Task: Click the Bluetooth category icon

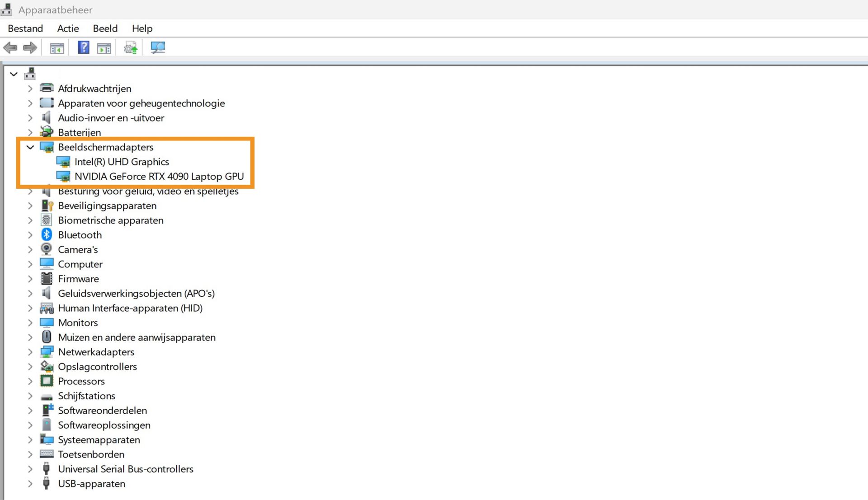Action: (47, 235)
